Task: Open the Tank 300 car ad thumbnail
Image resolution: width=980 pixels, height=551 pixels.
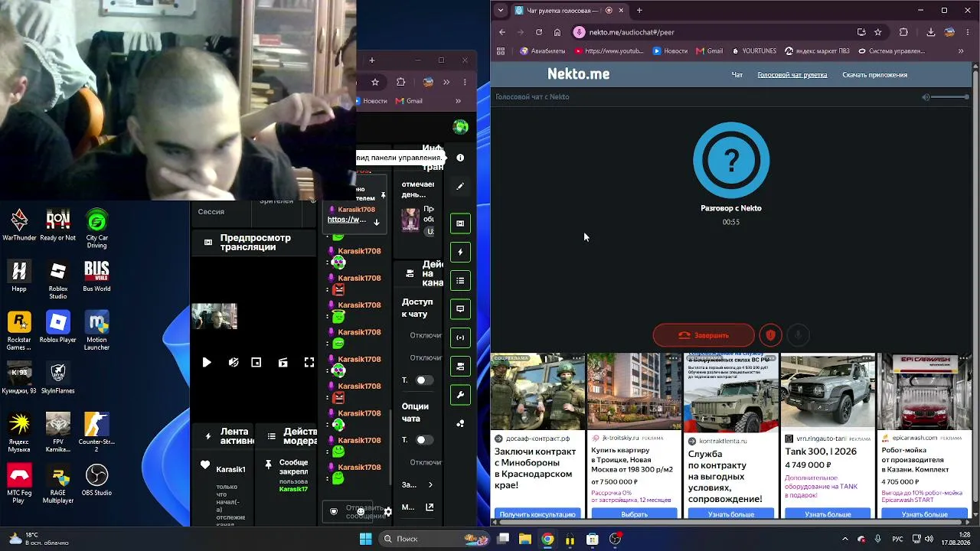Action: [x=828, y=391]
